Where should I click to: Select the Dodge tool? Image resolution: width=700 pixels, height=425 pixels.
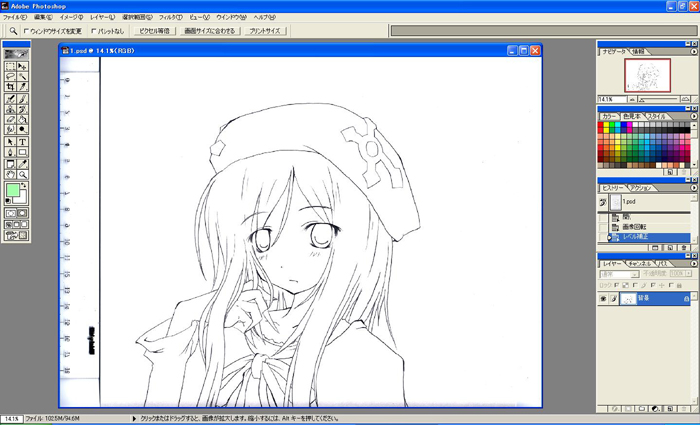click(x=22, y=129)
